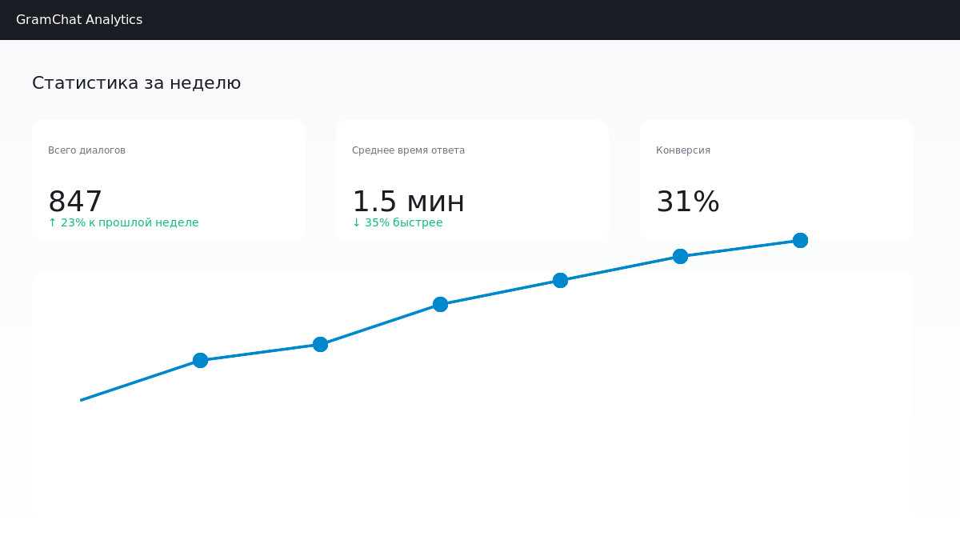Image resolution: width=960 pixels, height=560 pixels.
Task: Click the 847 dialogs count value
Action: 76,202
